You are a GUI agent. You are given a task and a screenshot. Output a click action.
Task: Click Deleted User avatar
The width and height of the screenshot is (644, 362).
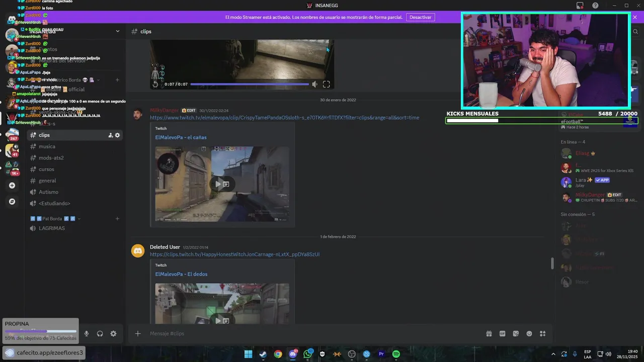[x=138, y=250]
